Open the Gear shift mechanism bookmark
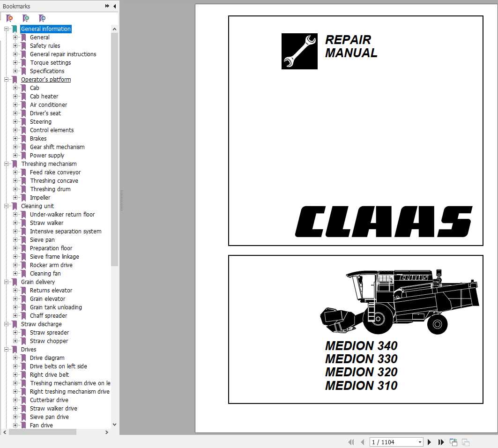Viewport: 498px width, 448px height. [x=57, y=147]
